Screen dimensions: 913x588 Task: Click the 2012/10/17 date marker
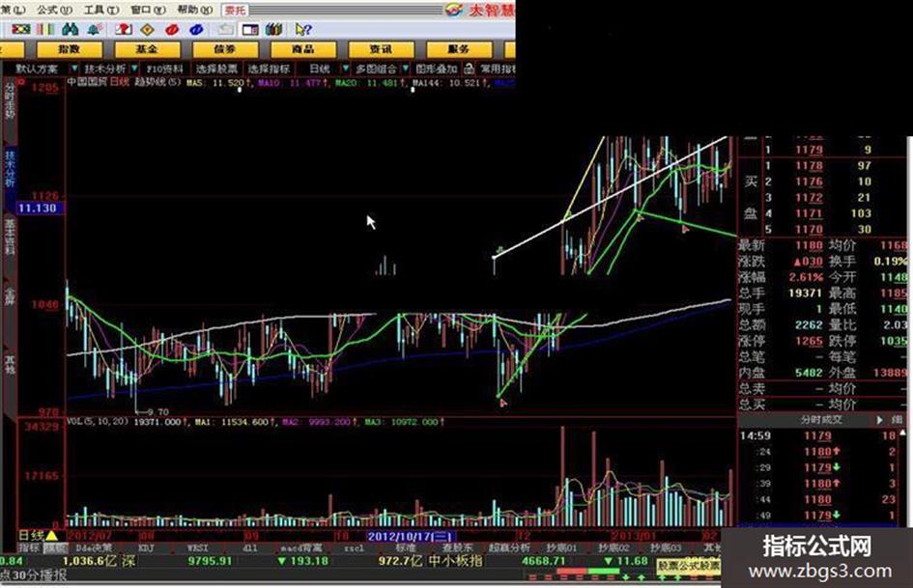(410, 536)
